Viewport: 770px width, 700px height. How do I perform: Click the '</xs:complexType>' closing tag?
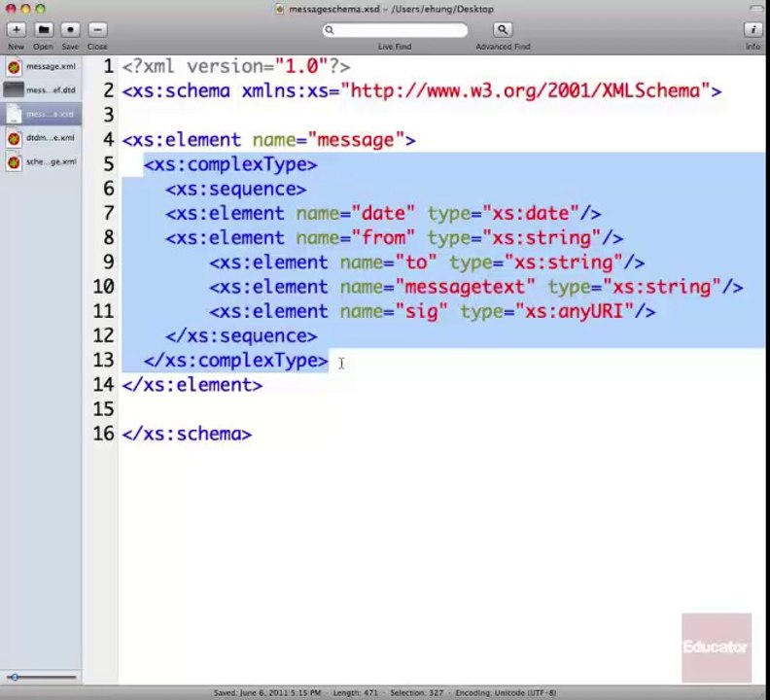click(235, 361)
